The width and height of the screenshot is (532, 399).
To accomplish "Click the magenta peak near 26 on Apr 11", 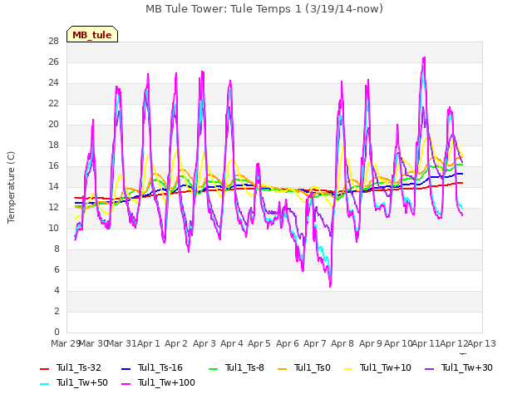I will coord(424,57).
